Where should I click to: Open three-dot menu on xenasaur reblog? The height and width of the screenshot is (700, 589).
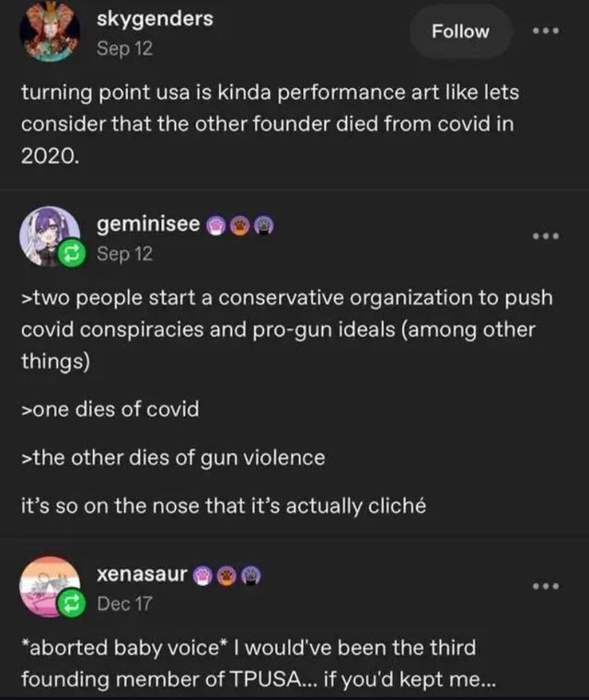(546, 587)
